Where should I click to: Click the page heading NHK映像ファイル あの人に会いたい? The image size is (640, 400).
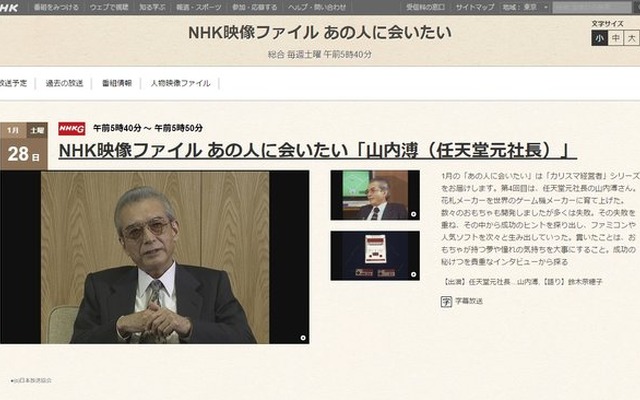click(320, 33)
